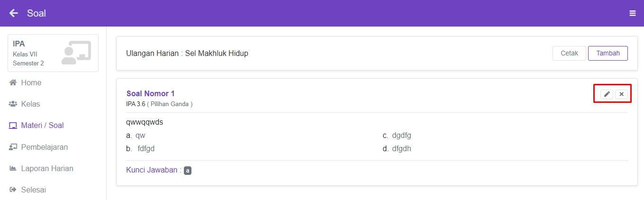Screen dimensions: 644x200
Task: Click the Home house icon in the sidebar
Action: point(13,83)
